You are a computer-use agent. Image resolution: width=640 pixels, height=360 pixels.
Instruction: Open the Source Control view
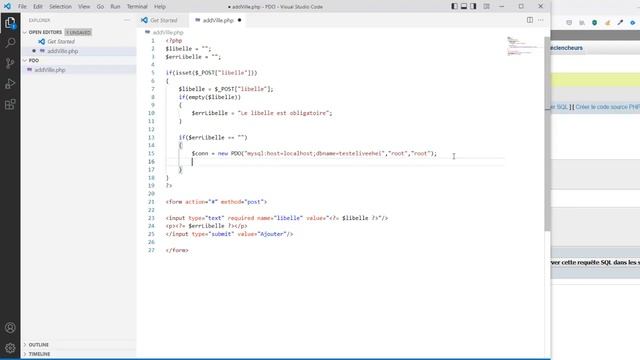(10, 63)
